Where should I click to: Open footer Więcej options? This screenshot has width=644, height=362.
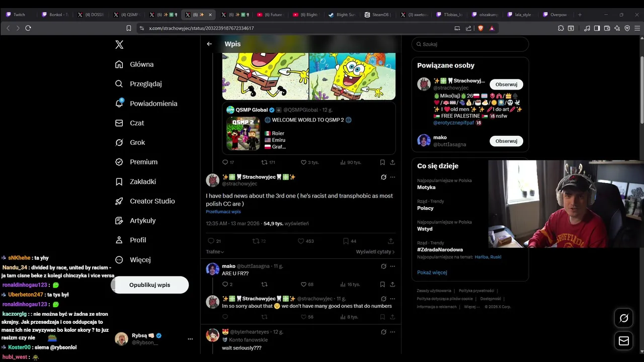(471, 307)
